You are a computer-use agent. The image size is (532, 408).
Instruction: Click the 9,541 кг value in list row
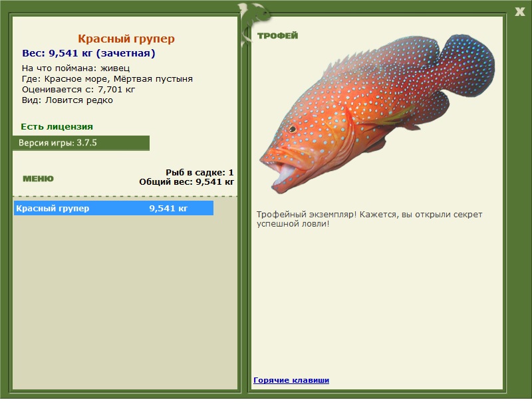(x=168, y=208)
